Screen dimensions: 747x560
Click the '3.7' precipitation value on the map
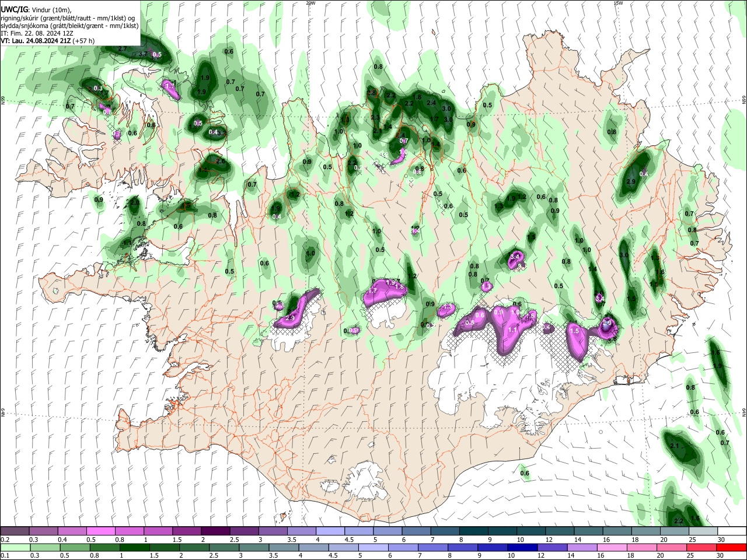pos(143,54)
